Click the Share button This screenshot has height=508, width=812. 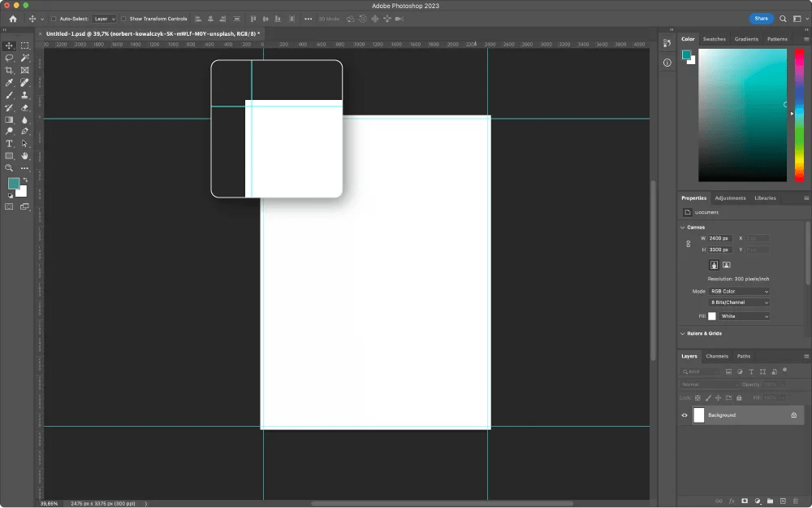(x=761, y=18)
